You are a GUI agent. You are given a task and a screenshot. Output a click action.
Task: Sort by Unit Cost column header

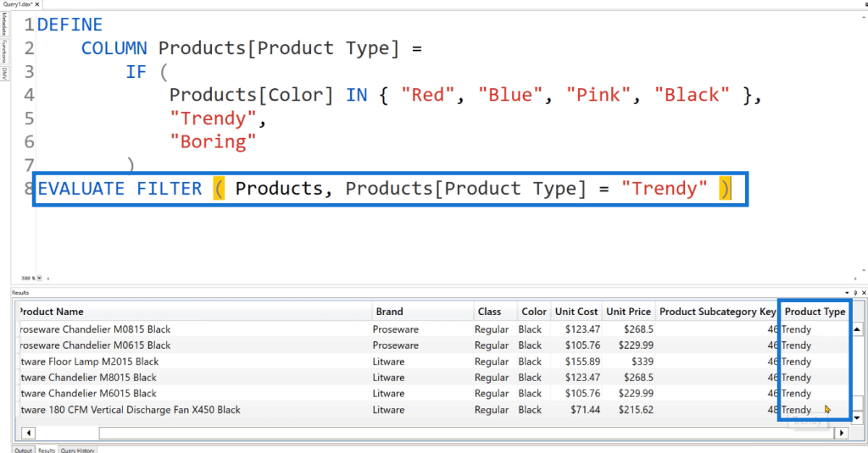[576, 312]
